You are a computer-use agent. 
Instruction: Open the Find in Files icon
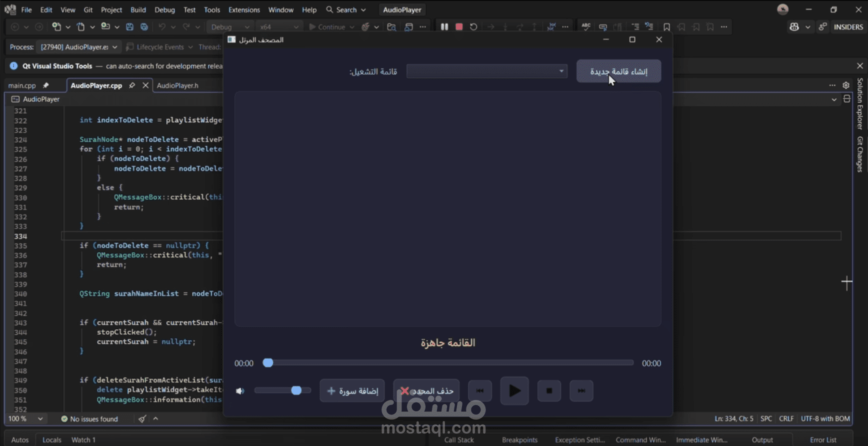click(x=392, y=27)
